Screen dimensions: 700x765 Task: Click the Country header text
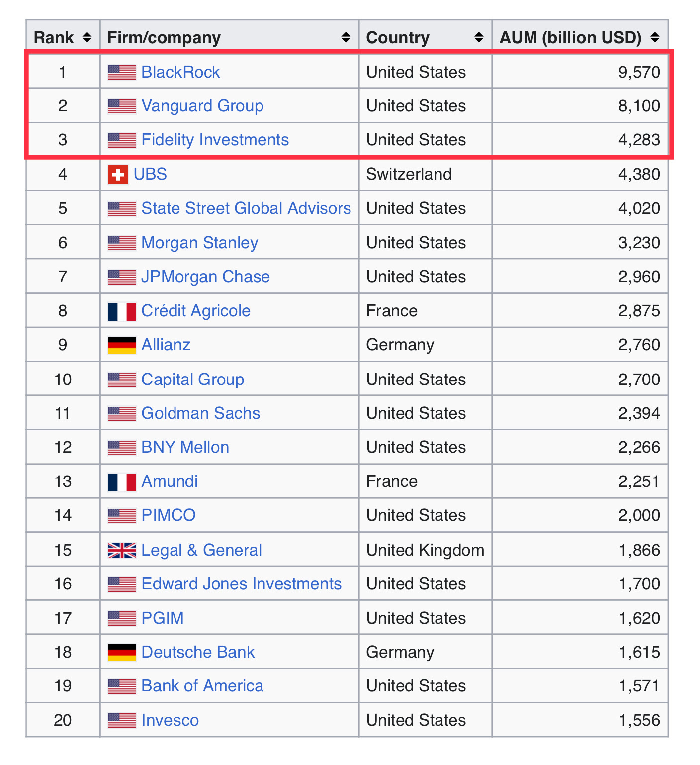398,38
